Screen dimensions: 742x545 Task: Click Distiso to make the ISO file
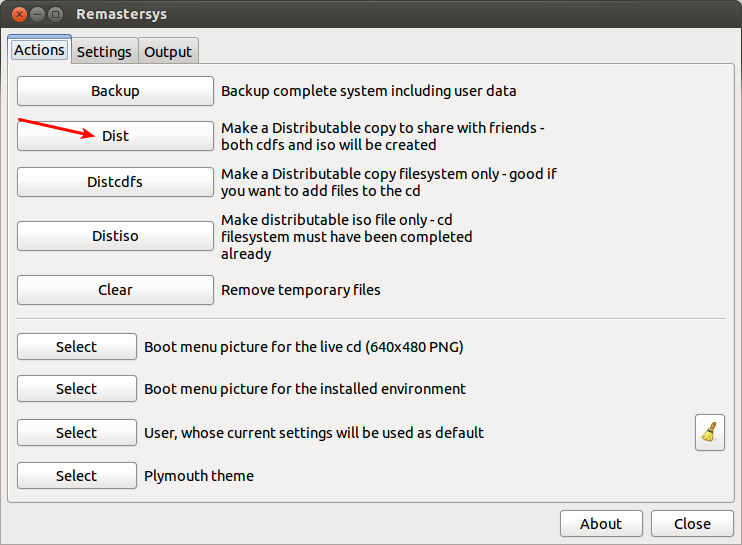[115, 236]
